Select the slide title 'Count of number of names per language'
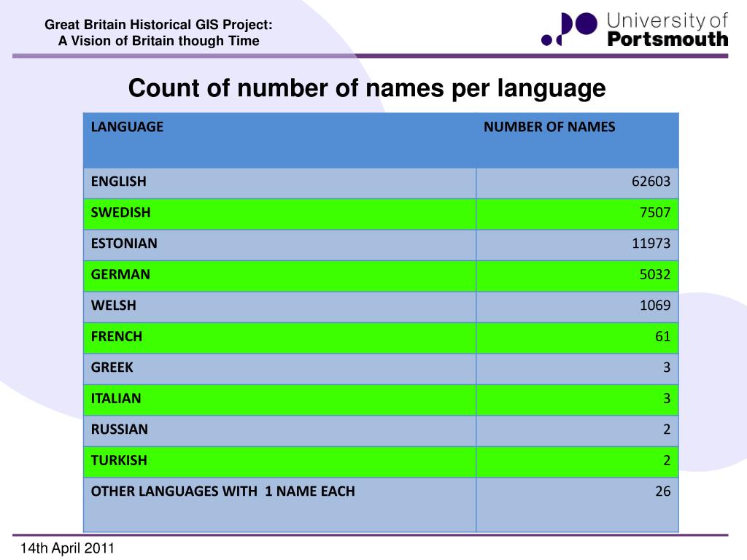This screenshot has height=560, width=747. 367,88
